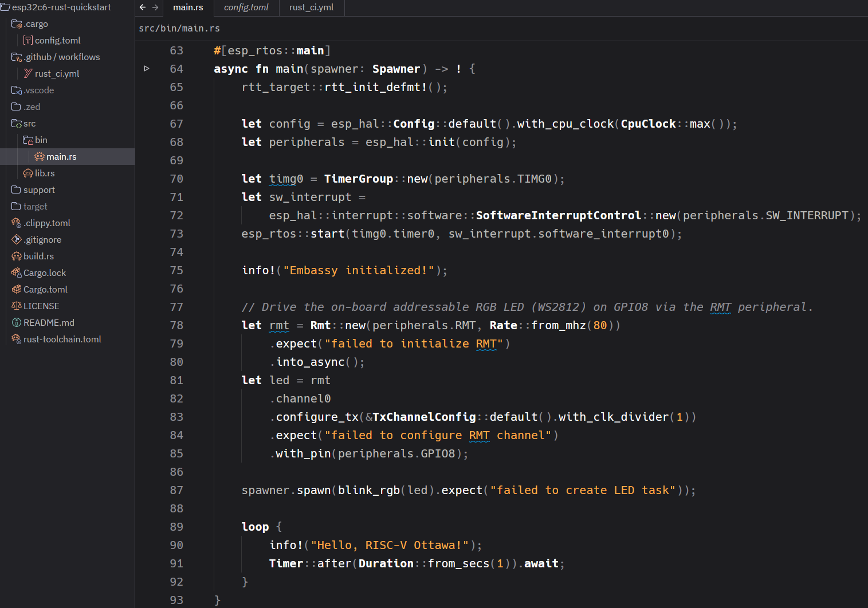This screenshot has width=868, height=608.
Task: Click TxChannelConfig on line 83
Action: coord(425,417)
